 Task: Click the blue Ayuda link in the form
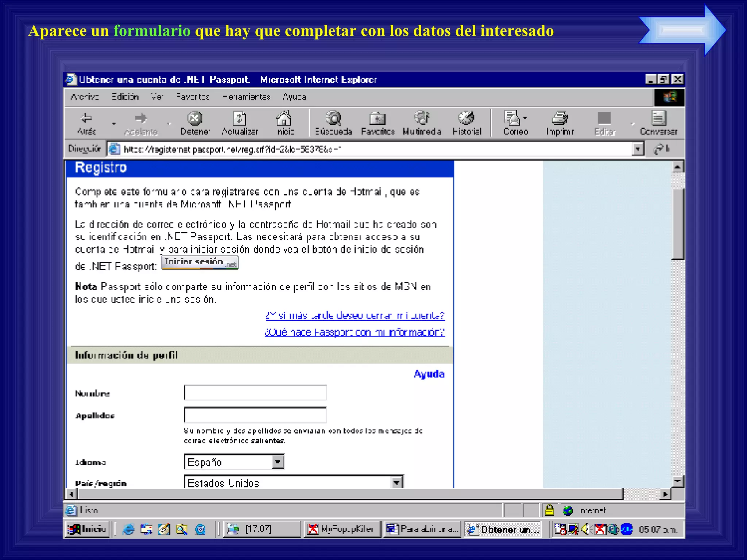(429, 374)
